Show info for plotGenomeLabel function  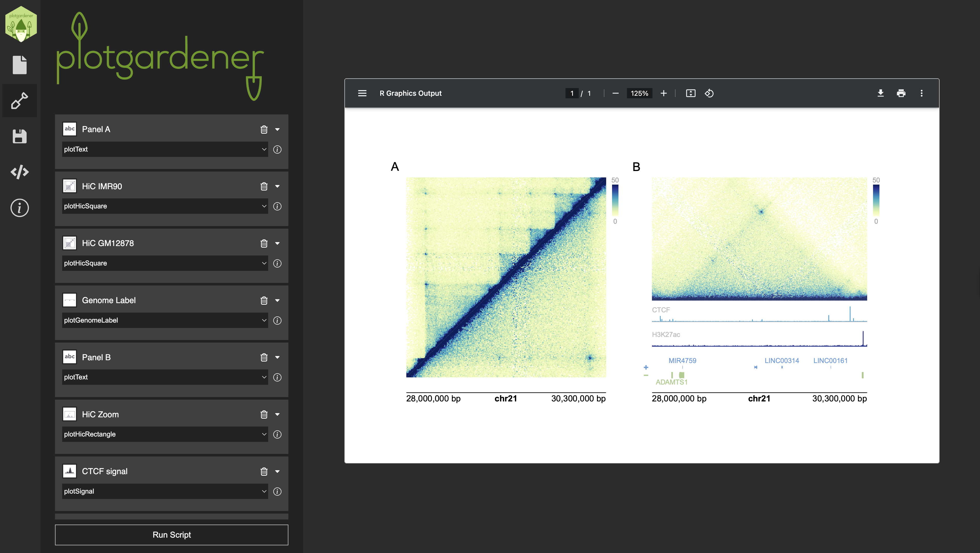click(x=277, y=321)
